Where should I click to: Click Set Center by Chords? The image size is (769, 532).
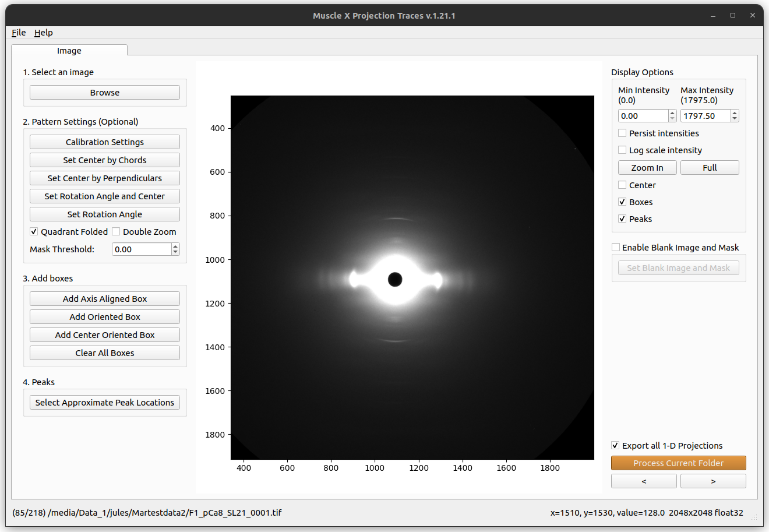[x=105, y=160]
